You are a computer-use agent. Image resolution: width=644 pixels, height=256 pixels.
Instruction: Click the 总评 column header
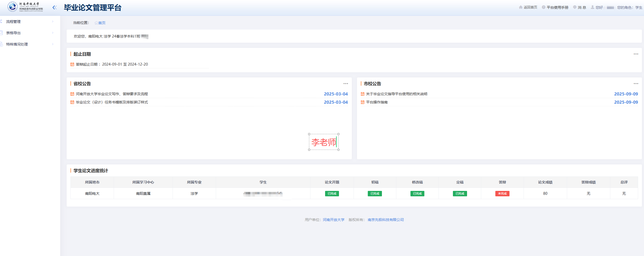(x=624, y=182)
